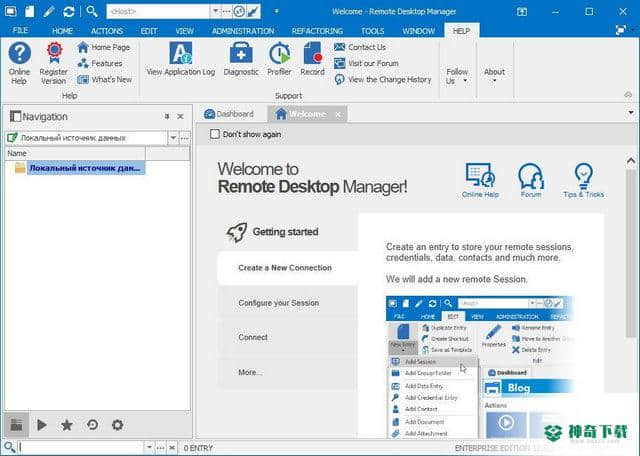The height and width of the screenshot is (456, 640).
Task: Open the Home Page link in ribbon
Action: [104, 47]
